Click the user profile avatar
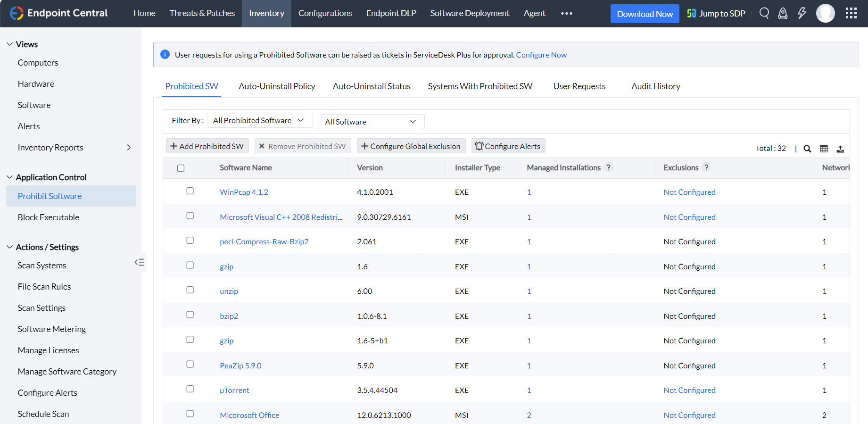868x424 pixels. [825, 13]
